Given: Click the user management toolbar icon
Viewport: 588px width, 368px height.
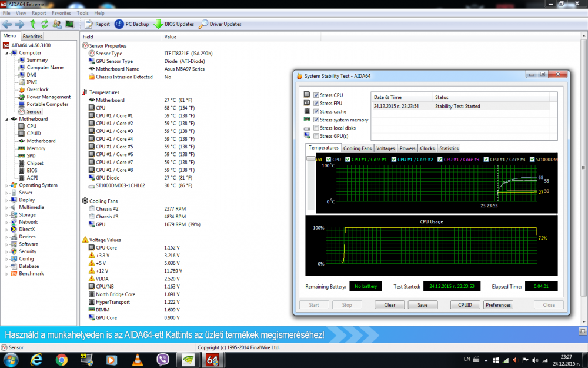Looking at the screenshot, I should click(57, 24).
